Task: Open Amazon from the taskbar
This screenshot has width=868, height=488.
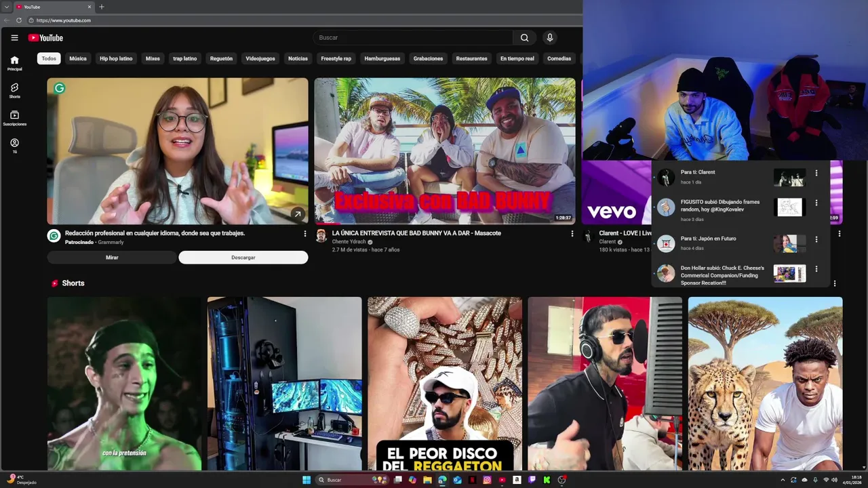Action: (x=517, y=480)
